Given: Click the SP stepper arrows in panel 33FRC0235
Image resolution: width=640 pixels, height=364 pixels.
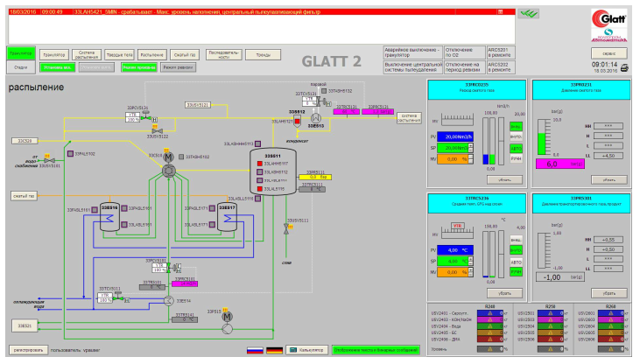Looking at the screenshot, I should tap(471, 148).
